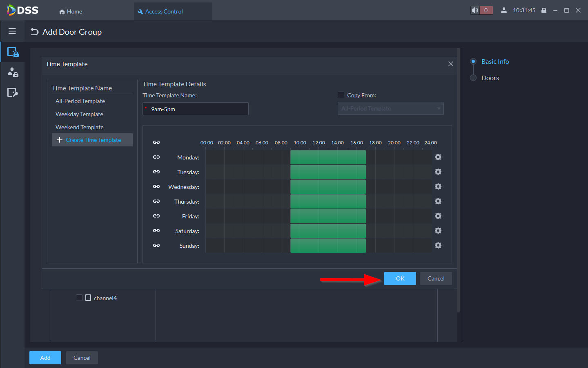Image resolution: width=588 pixels, height=368 pixels.
Task: Switch to the Home tab
Action: coord(71,11)
